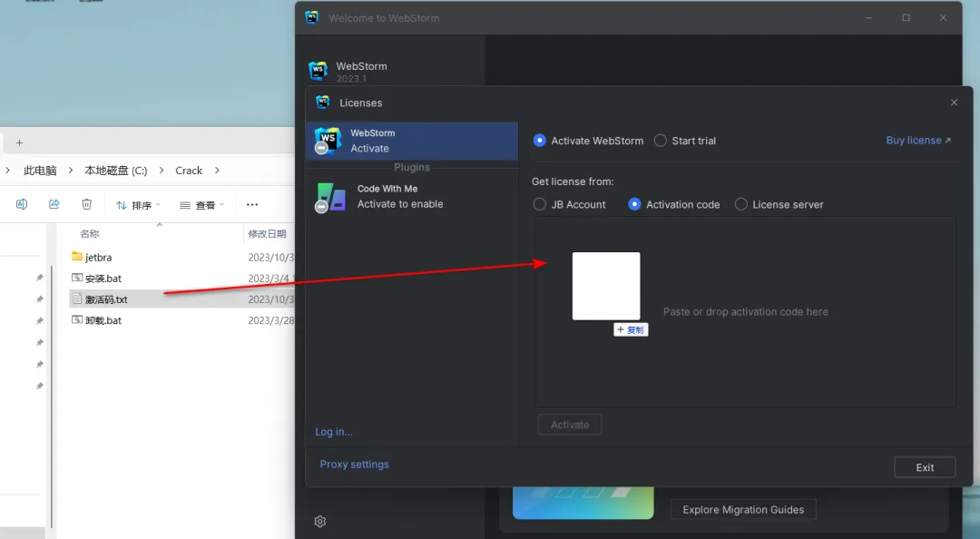Viewport: 980px width, 539px height.
Task: Sort by 名称 column header
Action: point(89,234)
